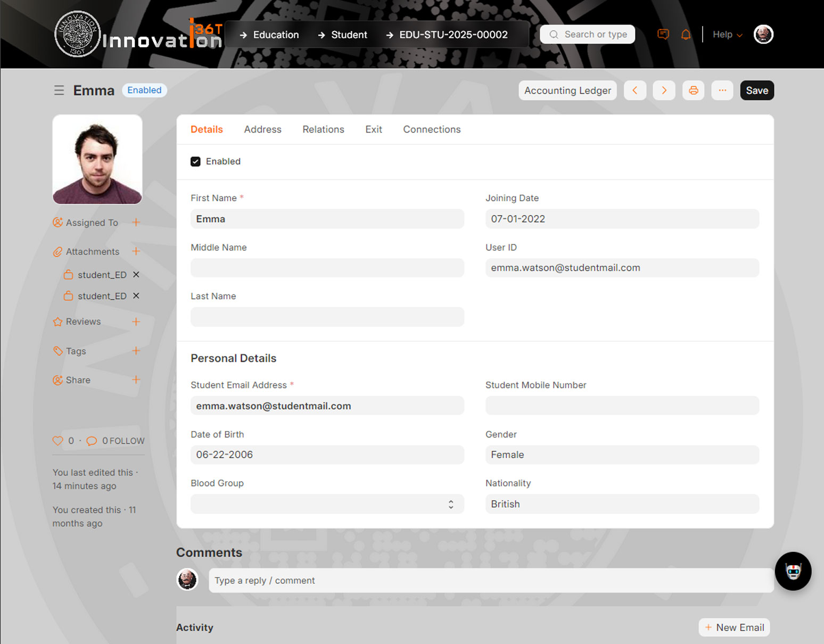Open the Accounting Ledger

click(x=567, y=90)
